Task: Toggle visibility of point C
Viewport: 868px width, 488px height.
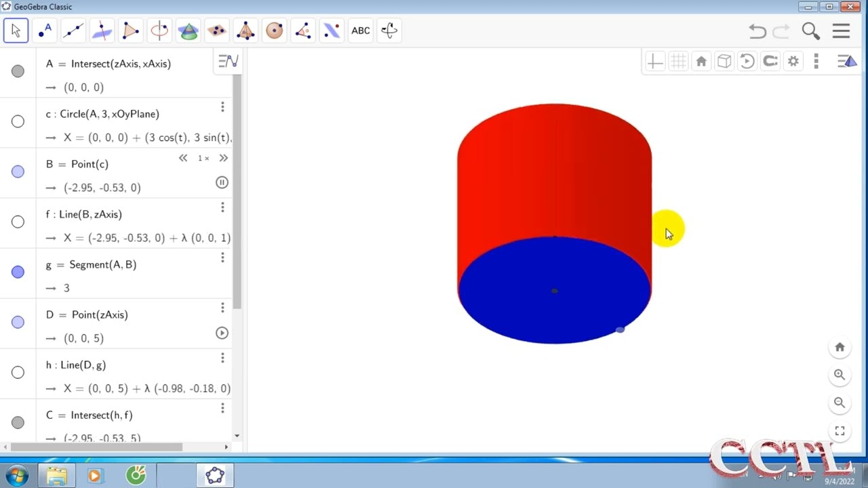Action: pyautogui.click(x=18, y=422)
